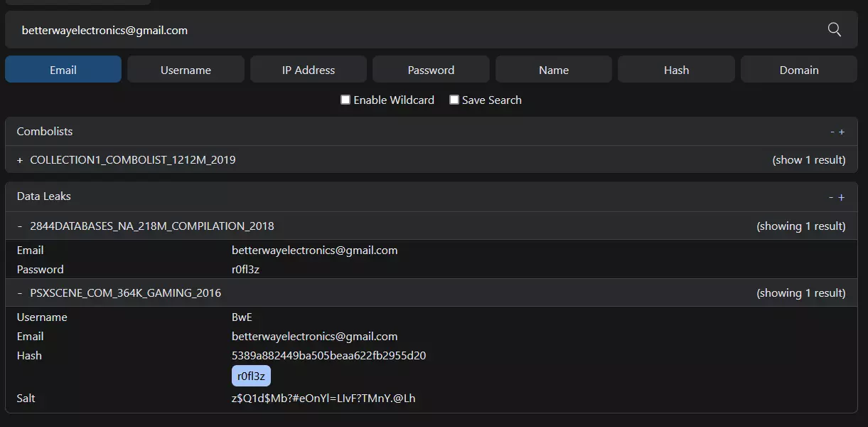The height and width of the screenshot is (427, 868).
Task: Click the Username field label
Action: (42, 317)
